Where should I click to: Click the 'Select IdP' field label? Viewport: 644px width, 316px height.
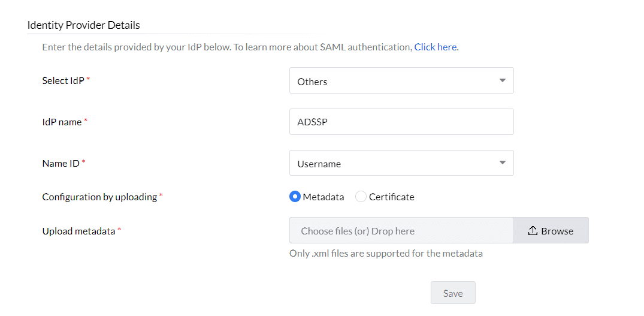click(x=63, y=80)
